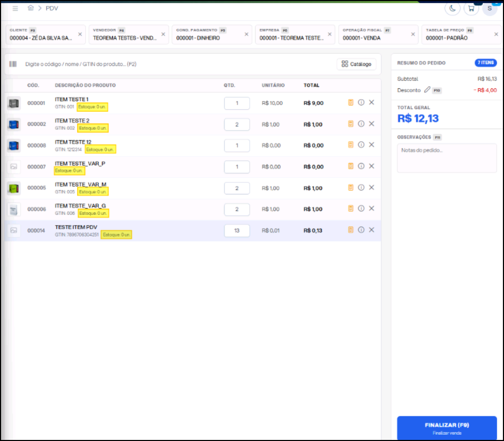504x441 pixels.
Task: Click the orange note icon for ITEM TESTE_VAR_P
Action: point(351,166)
